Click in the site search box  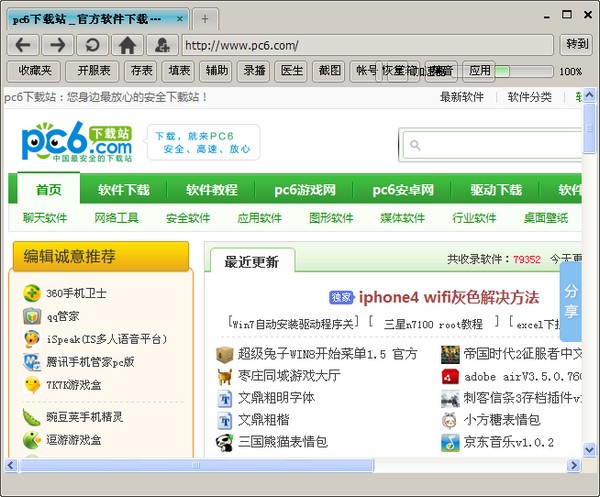click(492, 145)
